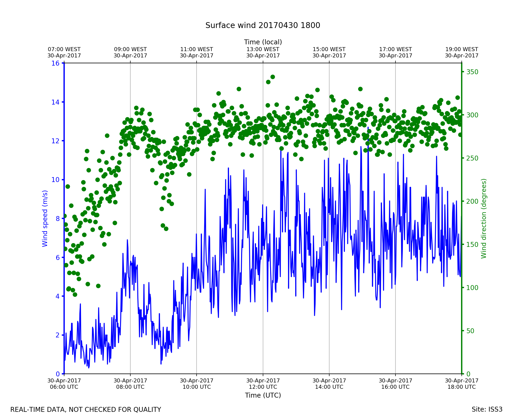Click the '13:00 WEST' top tick label

click(x=263, y=49)
